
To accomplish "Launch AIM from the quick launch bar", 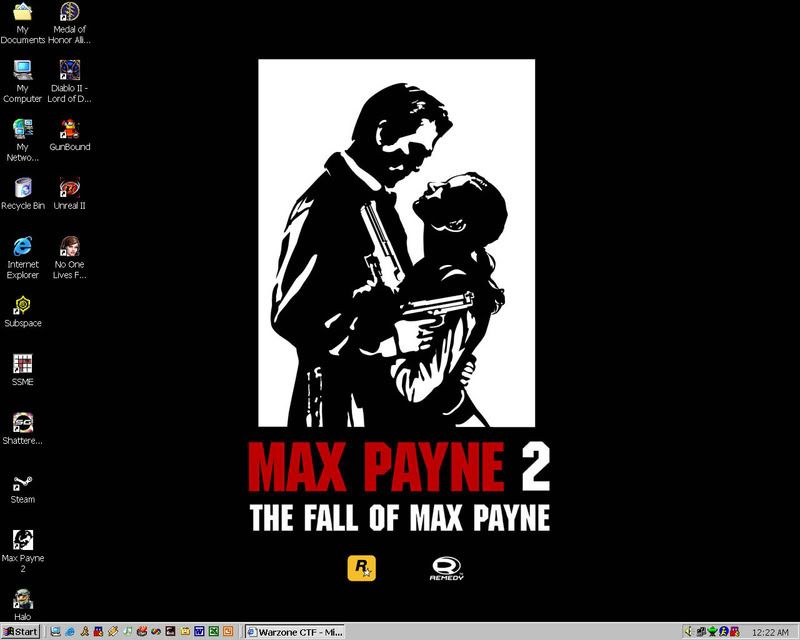I will [84, 632].
